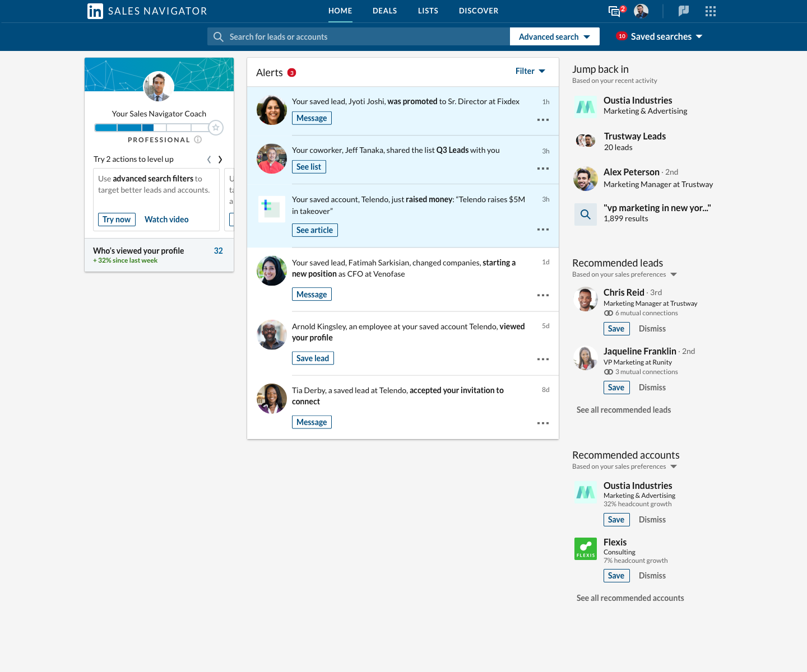The height and width of the screenshot is (672, 807).
Task: Dismiss Flexis recommended account
Action: pyautogui.click(x=652, y=576)
